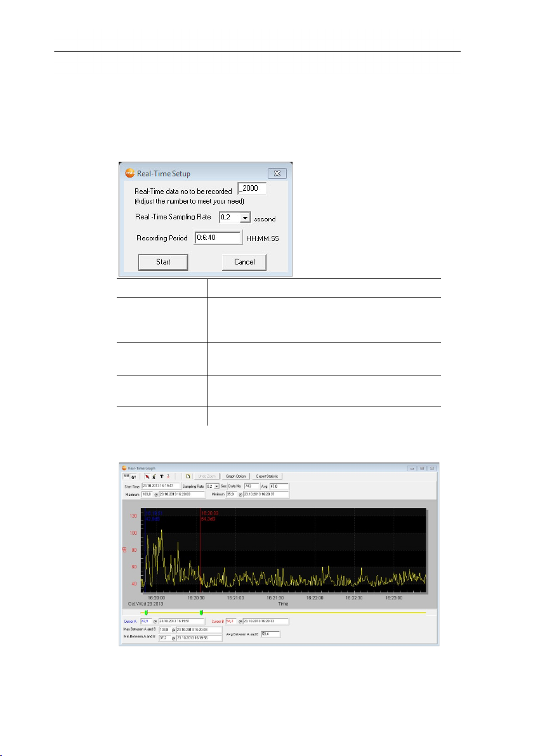Click the Recording Period field

point(218,238)
